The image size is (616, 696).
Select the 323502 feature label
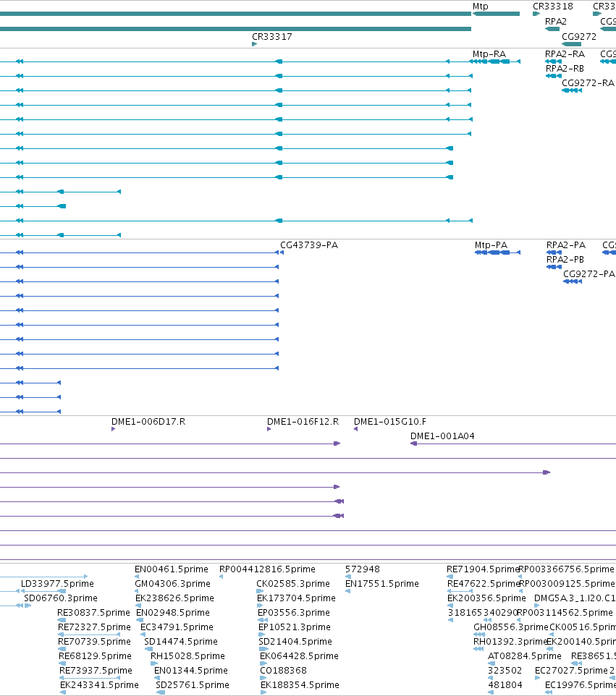pos(505,670)
